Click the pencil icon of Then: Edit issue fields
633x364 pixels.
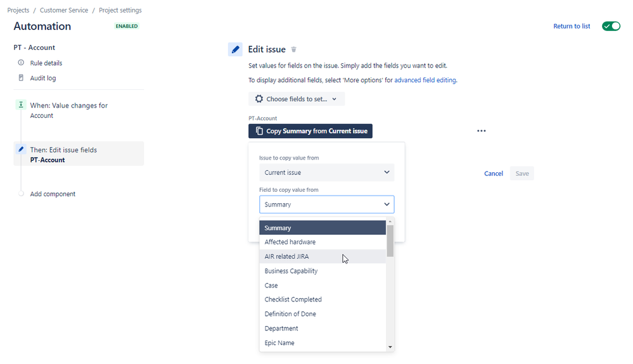tap(21, 149)
